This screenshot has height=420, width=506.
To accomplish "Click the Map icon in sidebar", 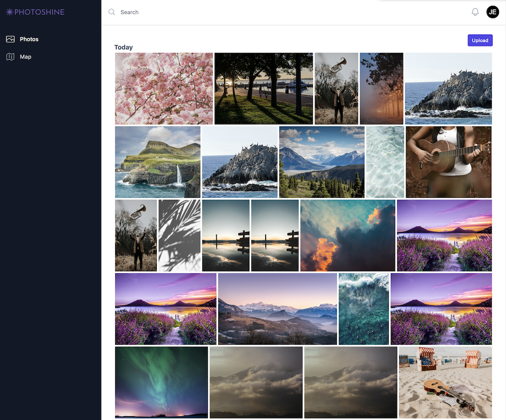I will 10,57.
